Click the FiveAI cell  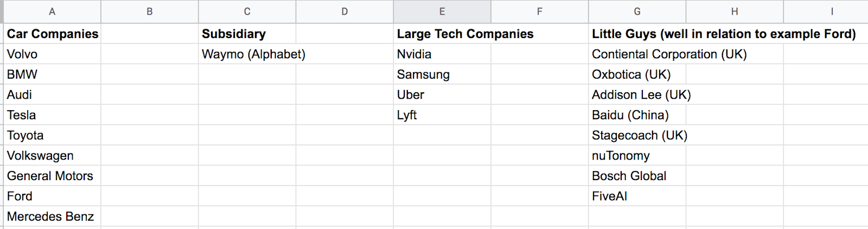point(637,196)
